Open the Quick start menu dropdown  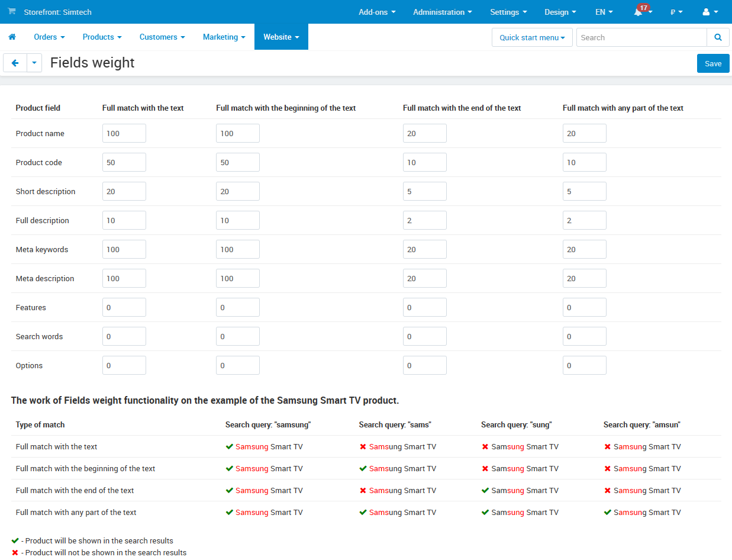531,37
